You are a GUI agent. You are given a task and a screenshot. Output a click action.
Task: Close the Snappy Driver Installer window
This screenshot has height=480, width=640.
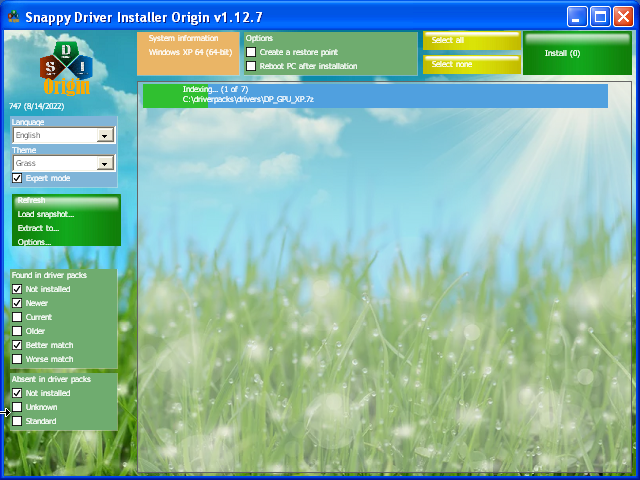point(623,17)
